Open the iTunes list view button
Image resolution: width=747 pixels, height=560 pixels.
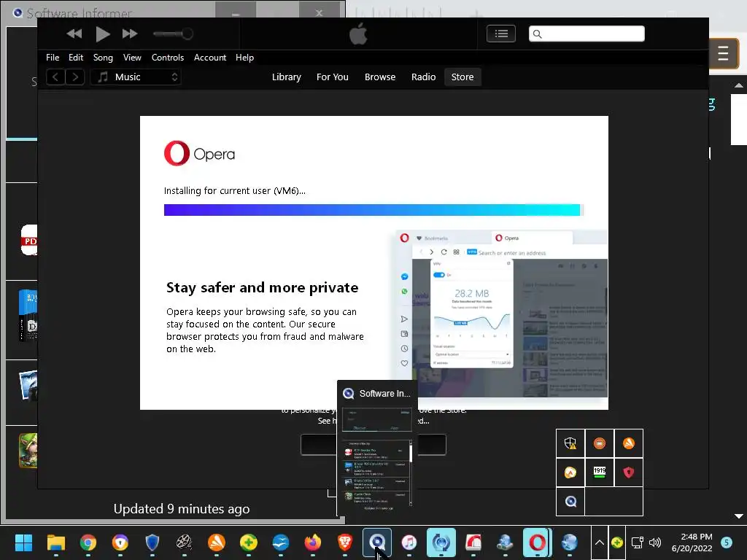500,34
